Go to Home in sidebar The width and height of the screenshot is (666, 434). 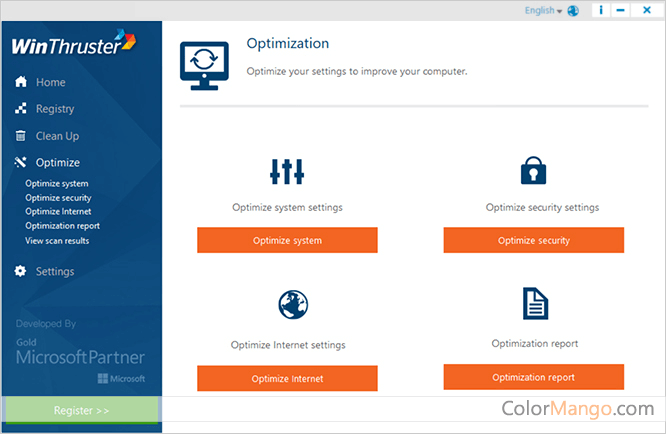coord(50,82)
